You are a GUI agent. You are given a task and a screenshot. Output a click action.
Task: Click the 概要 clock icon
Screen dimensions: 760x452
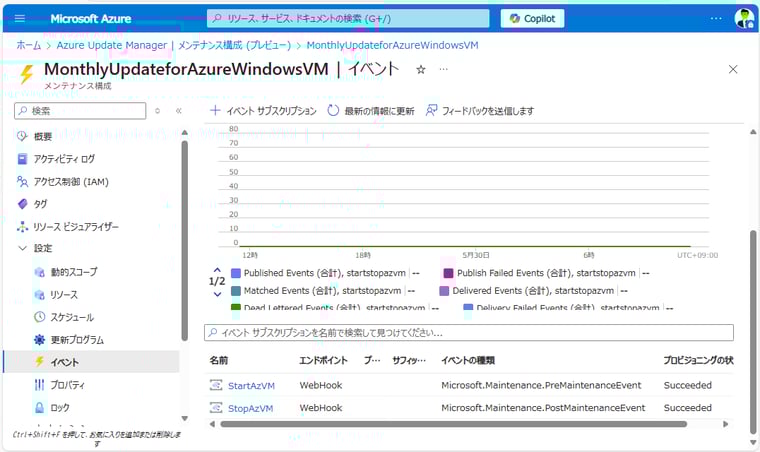(22, 137)
